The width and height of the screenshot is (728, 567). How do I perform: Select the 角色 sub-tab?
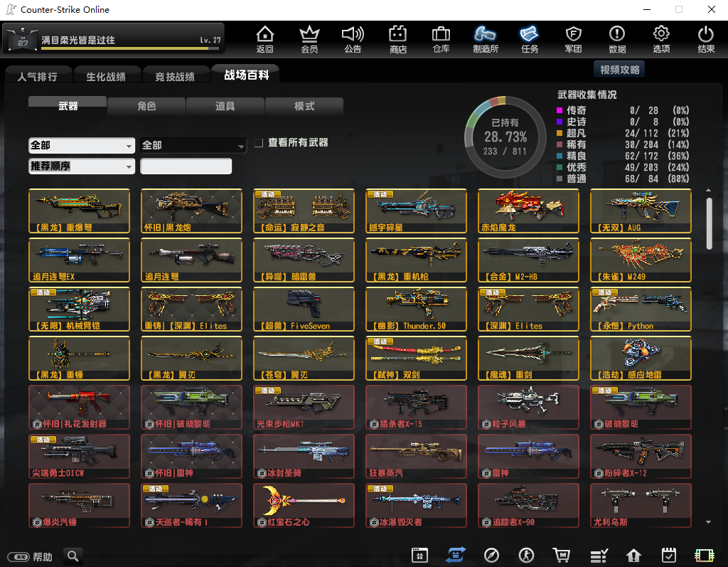(x=146, y=106)
